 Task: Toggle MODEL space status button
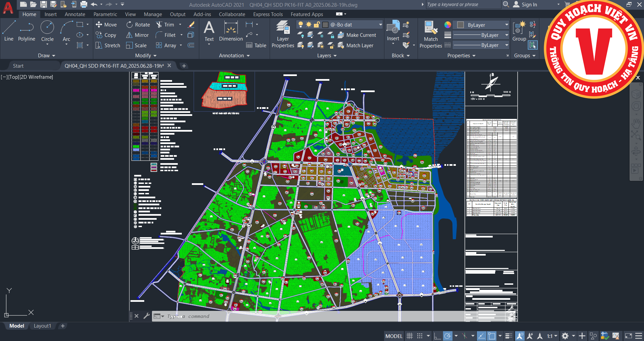(x=394, y=336)
